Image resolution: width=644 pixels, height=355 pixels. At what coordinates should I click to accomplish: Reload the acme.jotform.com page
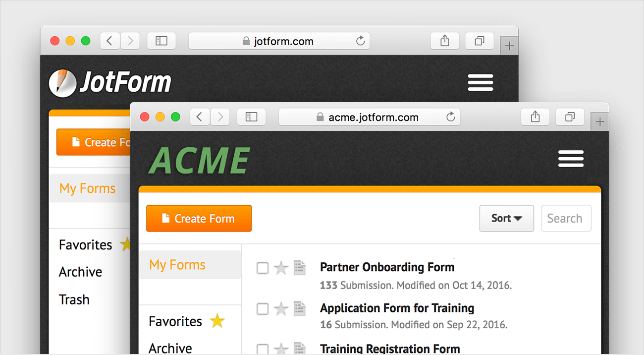450,117
